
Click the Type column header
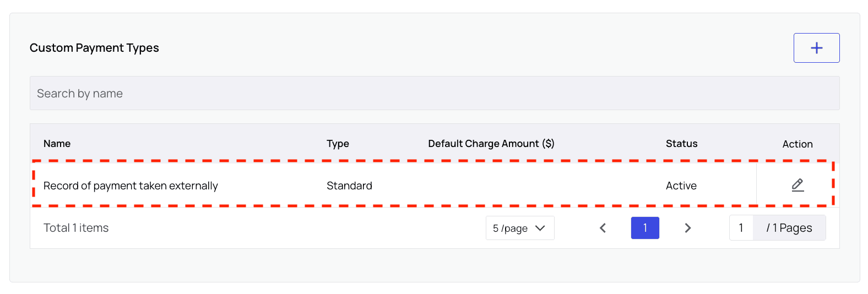338,144
